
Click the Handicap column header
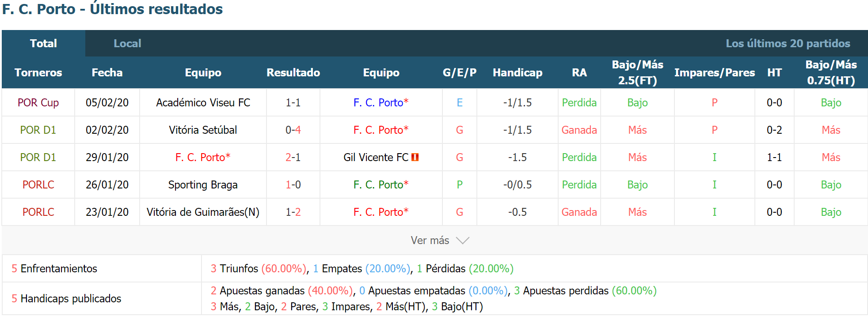point(517,72)
